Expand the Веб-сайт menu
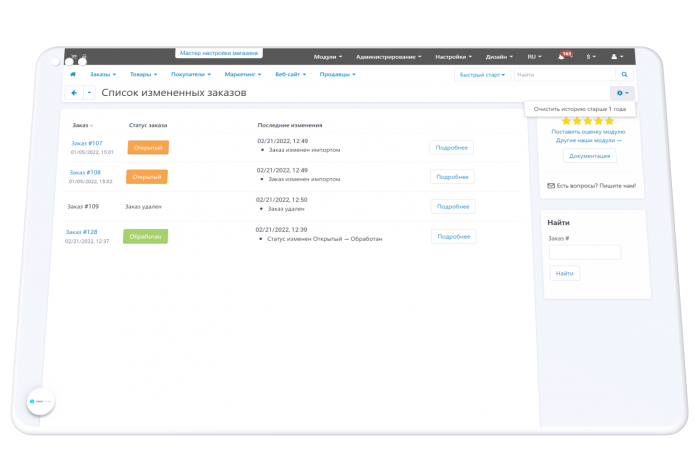700x466 pixels. pos(291,74)
